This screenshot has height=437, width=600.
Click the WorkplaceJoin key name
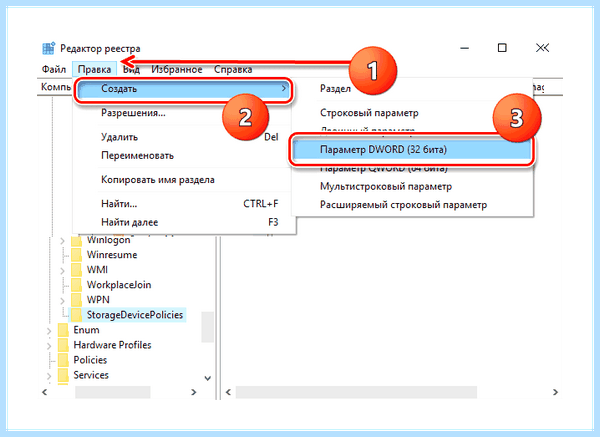(x=119, y=285)
